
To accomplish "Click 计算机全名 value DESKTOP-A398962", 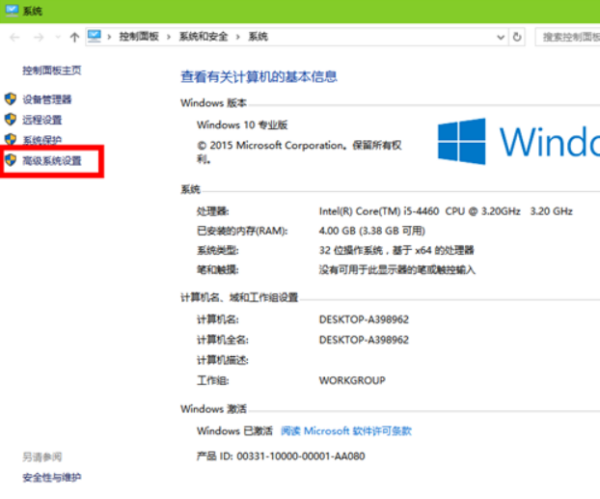I will coord(364,339).
